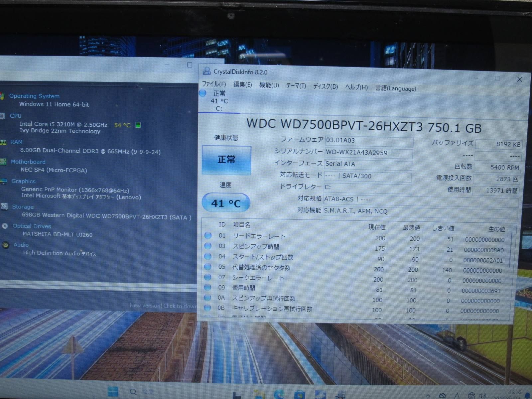Open the テーマ(T) menu
This screenshot has height=399, width=532.
point(296,86)
